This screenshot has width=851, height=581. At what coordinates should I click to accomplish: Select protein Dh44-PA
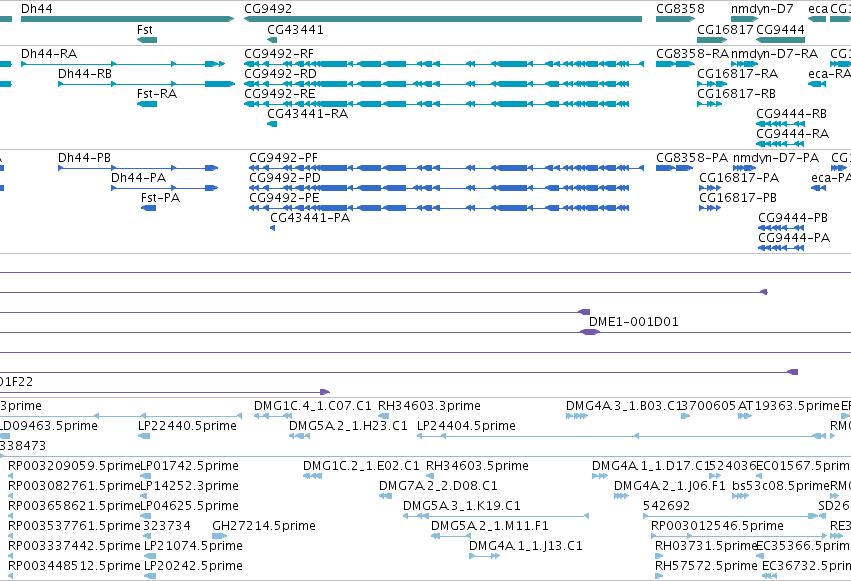(164, 188)
